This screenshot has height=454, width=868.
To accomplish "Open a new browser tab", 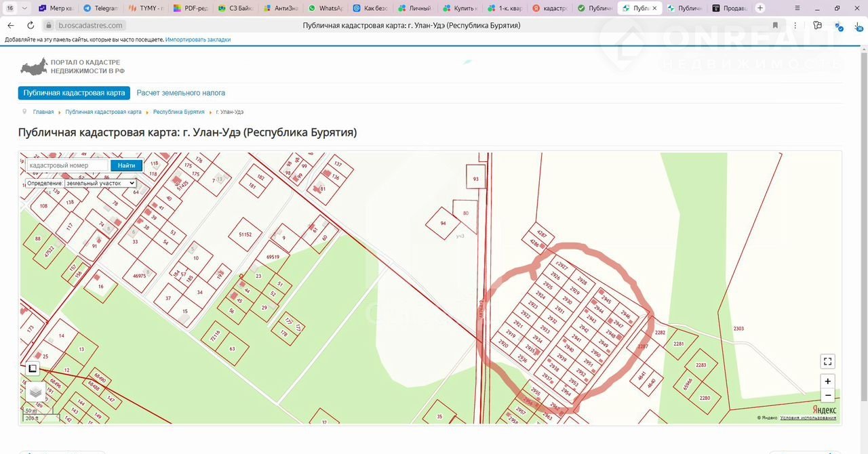I will click(x=760, y=8).
